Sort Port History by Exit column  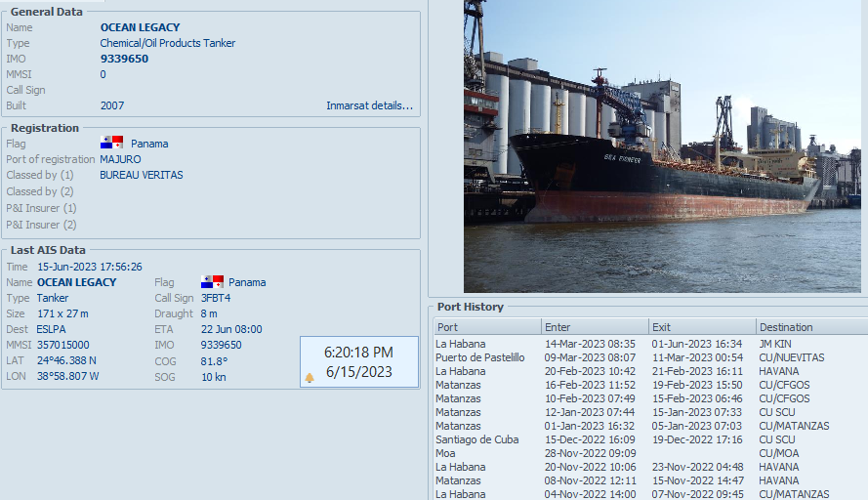pyautogui.click(x=702, y=327)
